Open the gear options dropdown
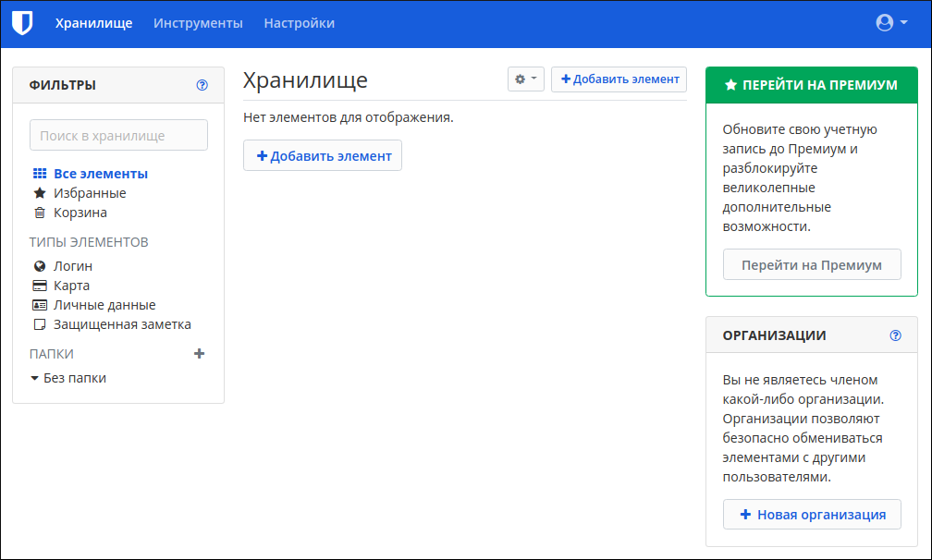The image size is (932, 560). (525, 79)
